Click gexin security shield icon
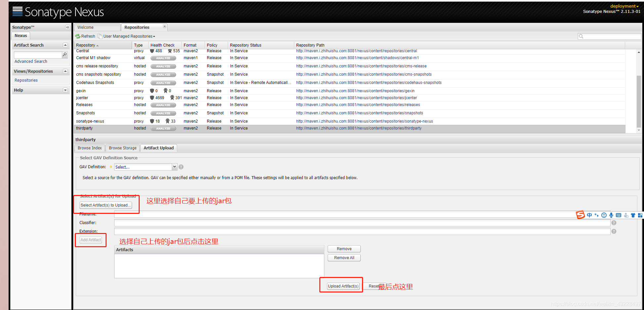644x310 pixels. coord(152,91)
